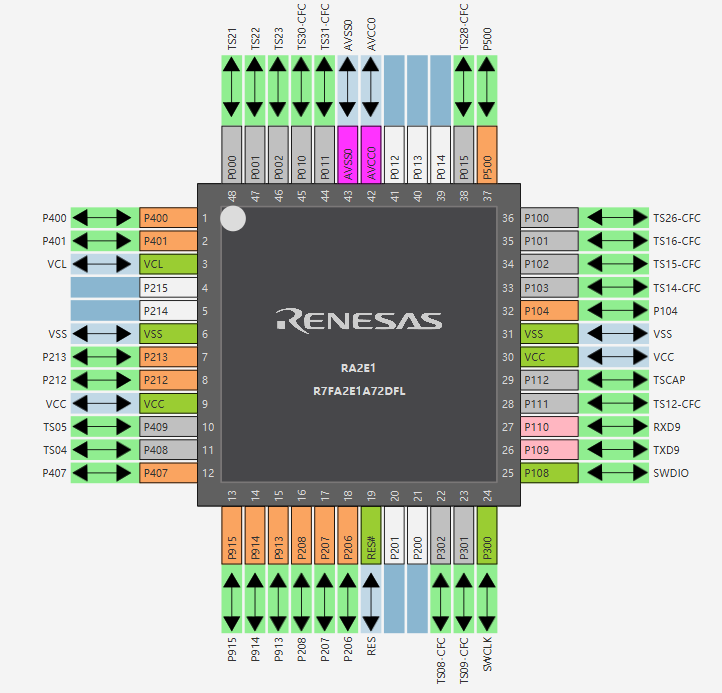
Task: Pick the P207 pin box at pin 17
Action: 325,536
